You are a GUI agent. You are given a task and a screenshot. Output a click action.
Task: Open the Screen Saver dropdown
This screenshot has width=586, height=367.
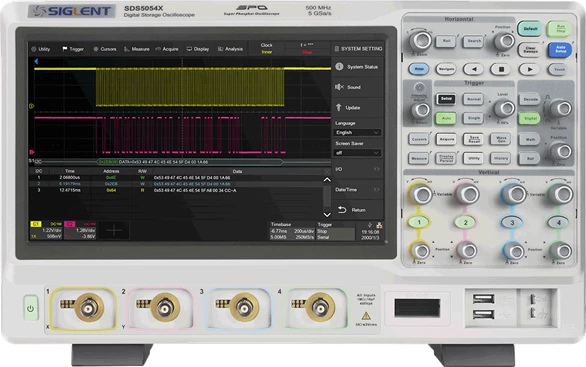[357, 152]
